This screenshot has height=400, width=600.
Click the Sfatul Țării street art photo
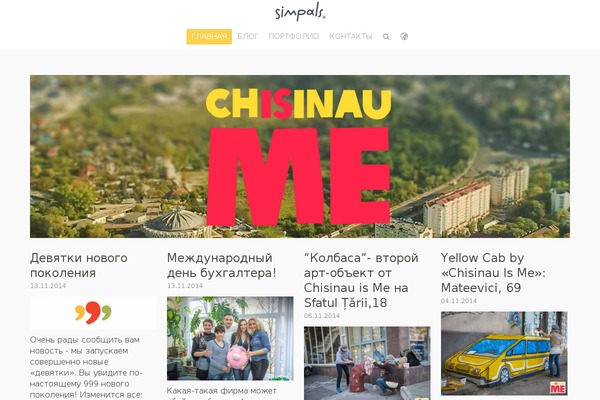pyautogui.click(x=367, y=363)
